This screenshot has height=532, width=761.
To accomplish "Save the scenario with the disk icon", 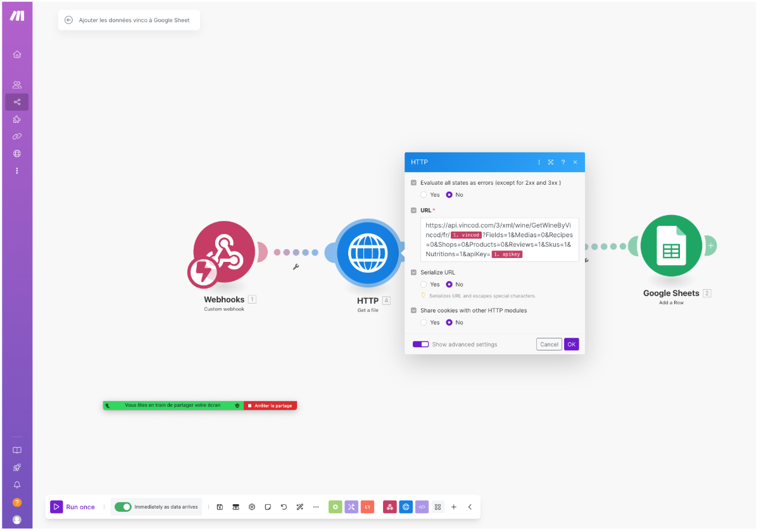I will pyautogui.click(x=220, y=507).
